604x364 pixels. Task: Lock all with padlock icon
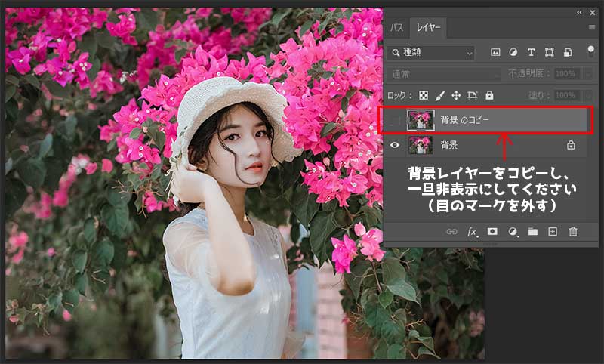(489, 95)
